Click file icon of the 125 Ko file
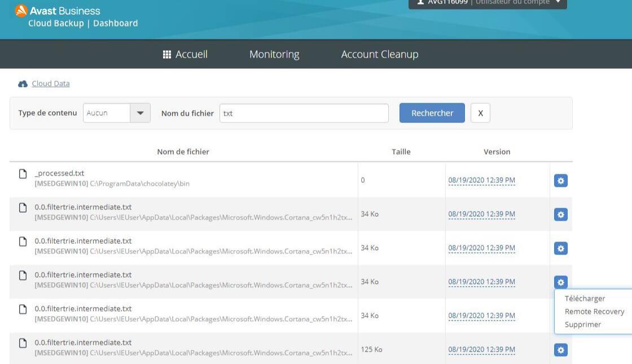Viewport: 632px width, 364px height. [x=23, y=343]
